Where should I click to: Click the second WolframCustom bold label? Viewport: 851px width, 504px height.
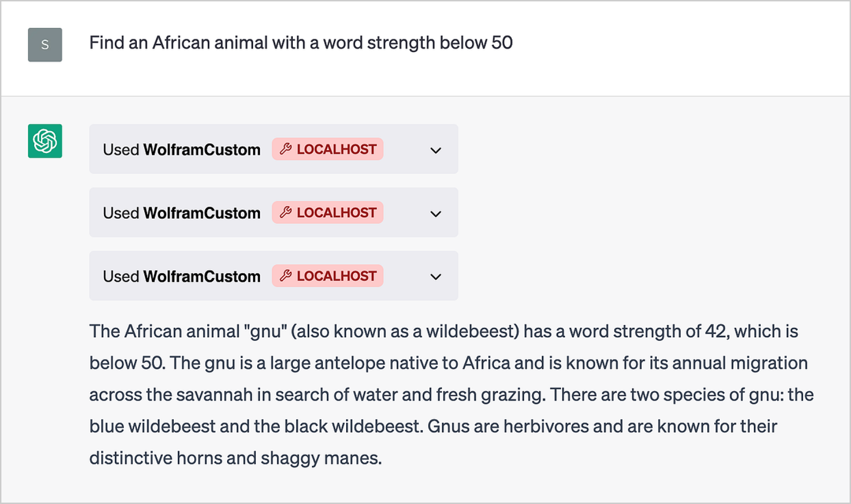(202, 213)
